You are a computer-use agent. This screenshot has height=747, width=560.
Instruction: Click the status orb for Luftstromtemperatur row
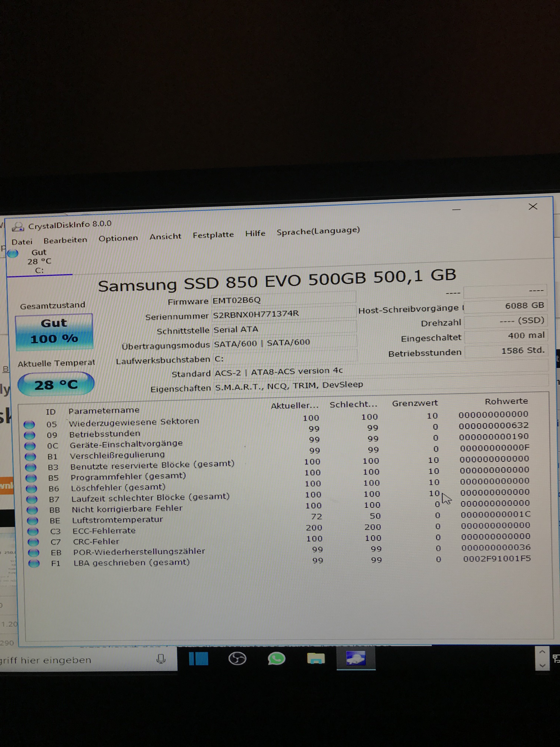click(32, 520)
